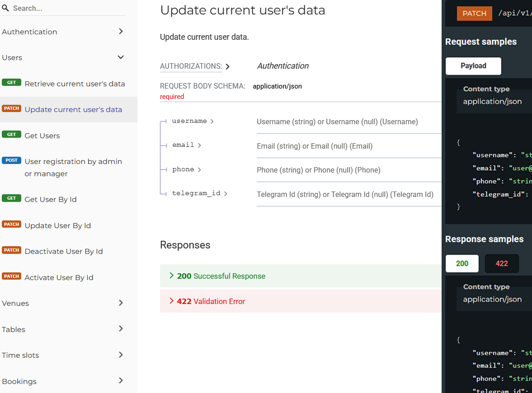This screenshot has width=532, height=393.
Task: Click PATCH badge beside Update current user's data
Action: (x=12, y=108)
